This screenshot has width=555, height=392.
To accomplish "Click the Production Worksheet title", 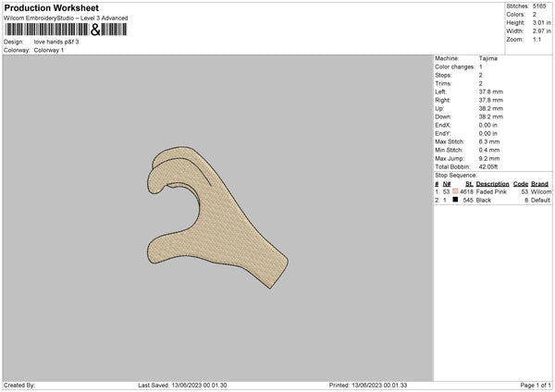I will click(x=51, y=8).
